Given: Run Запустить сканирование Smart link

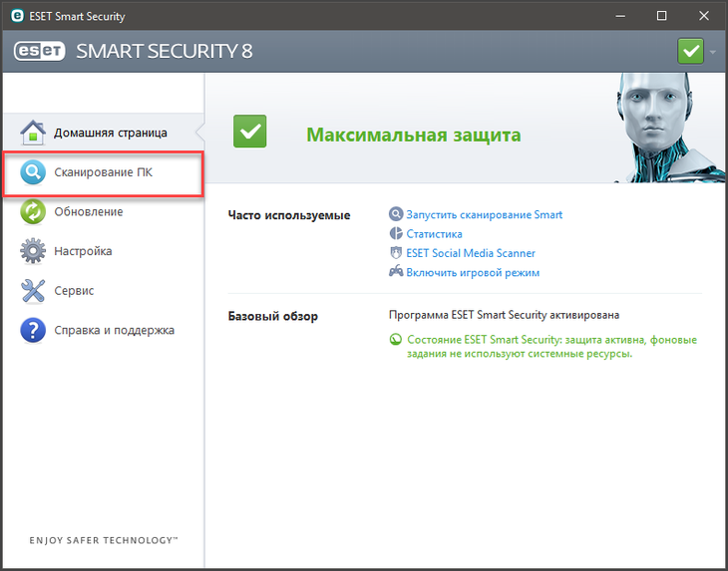Looking at the screenshot, I should point(485,214).
